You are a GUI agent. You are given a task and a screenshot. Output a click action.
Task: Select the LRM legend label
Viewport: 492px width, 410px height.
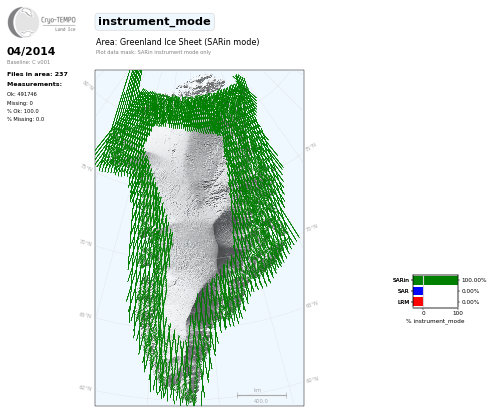pos(403,302)
